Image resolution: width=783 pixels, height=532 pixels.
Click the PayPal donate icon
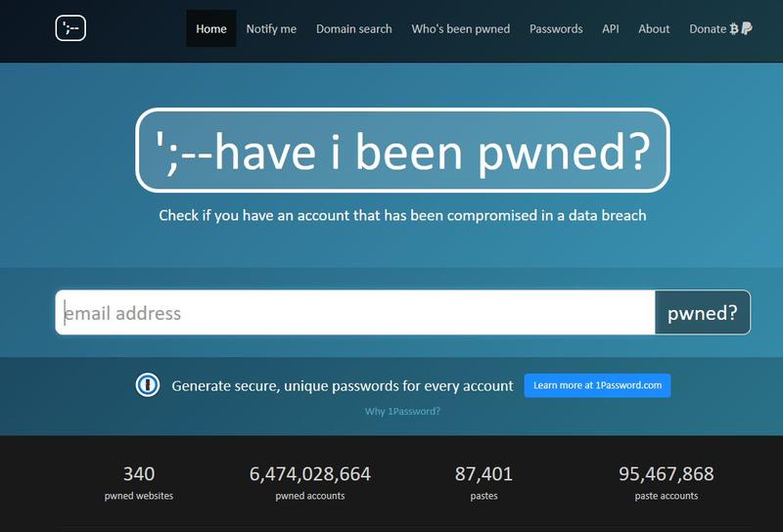[747, 28]
